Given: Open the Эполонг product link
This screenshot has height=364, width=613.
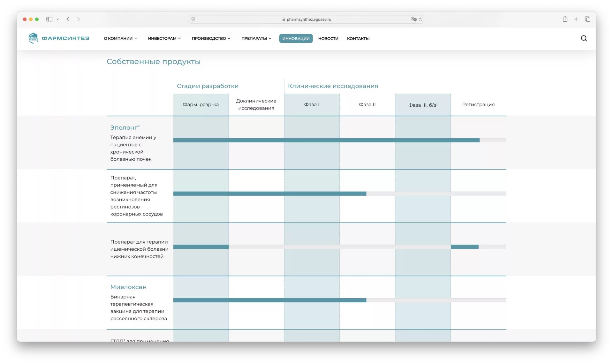Looking at the screenshot, I should point(125,127).
